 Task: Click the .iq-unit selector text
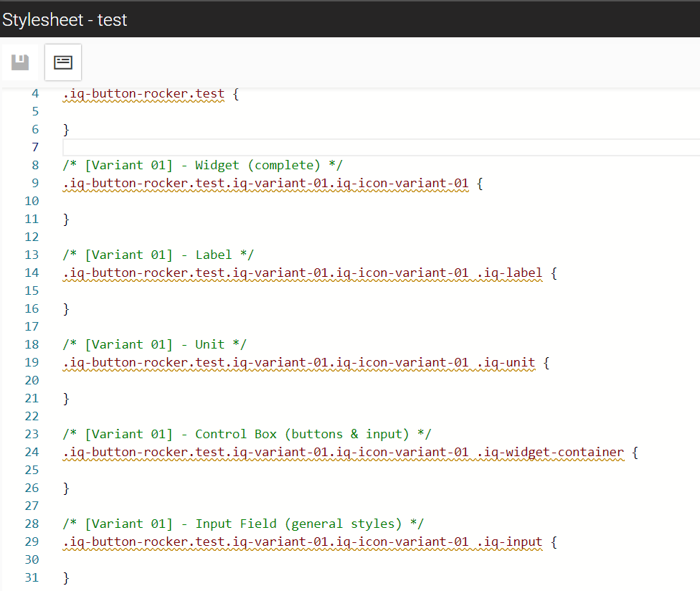click(x=506, y=362)
